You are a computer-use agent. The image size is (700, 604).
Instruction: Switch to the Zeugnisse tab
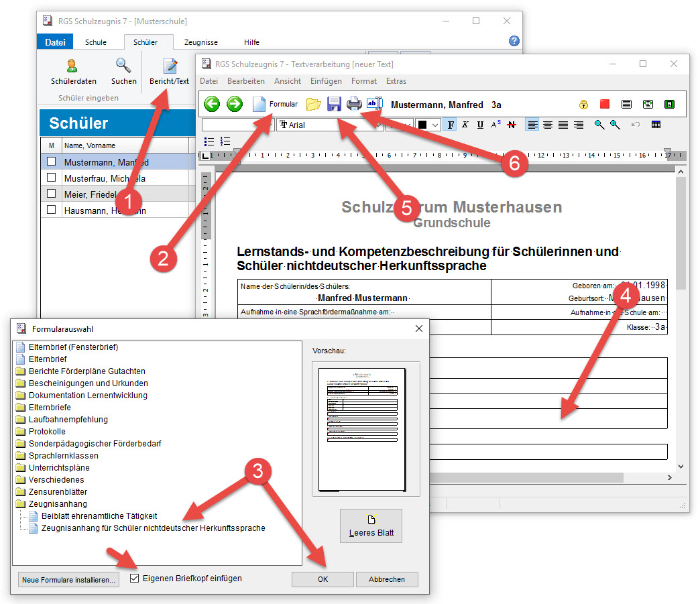(201, 42)
